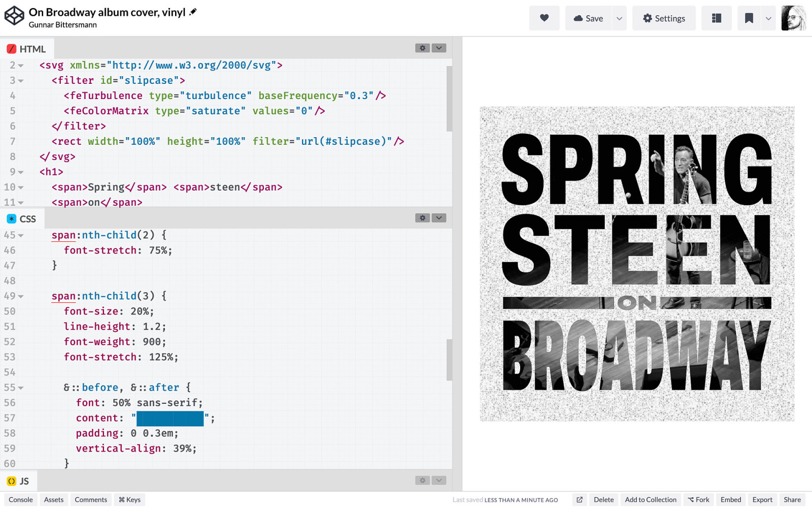Screen dimensions: 812x508
Task: Click author name Gunnar Bittersmann
Action: (62, 25)
